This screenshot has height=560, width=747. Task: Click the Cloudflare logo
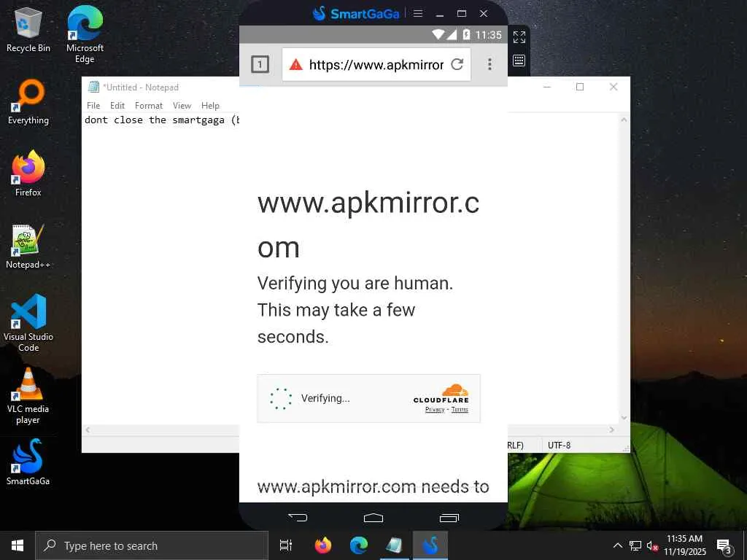tap(441, 393)
